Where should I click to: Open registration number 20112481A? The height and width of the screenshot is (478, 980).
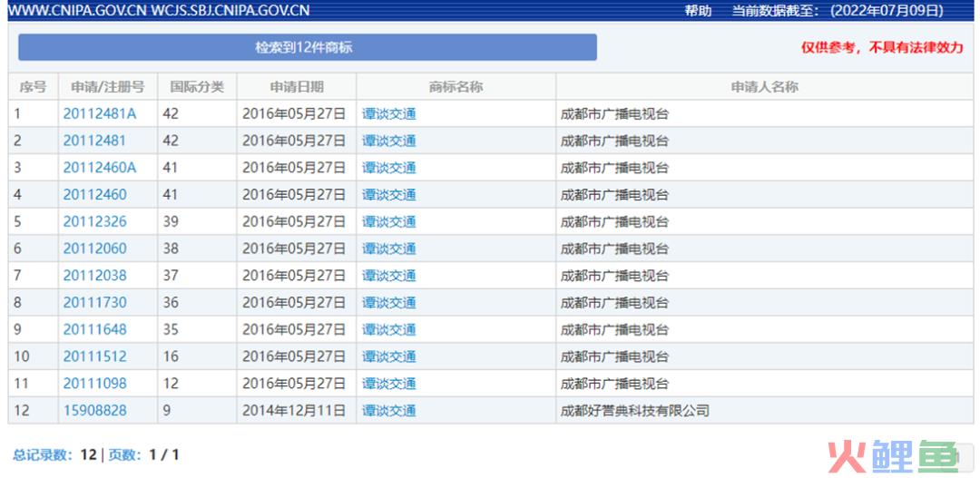coord(100,113)
